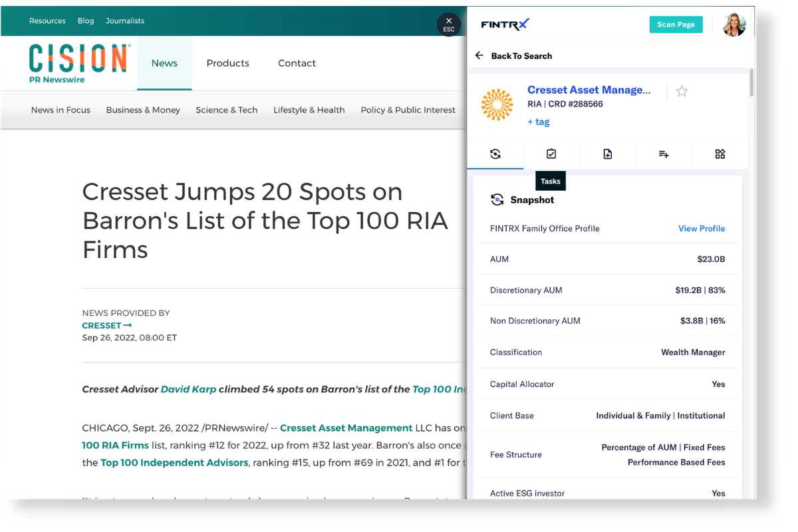
Task: Open the Resources link
Action: (47, 21)
